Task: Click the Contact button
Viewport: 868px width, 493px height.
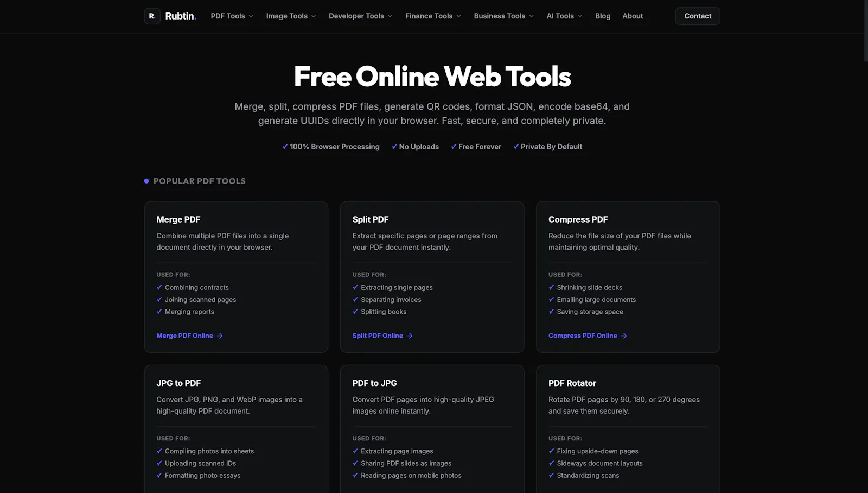Action: point(698,16)
